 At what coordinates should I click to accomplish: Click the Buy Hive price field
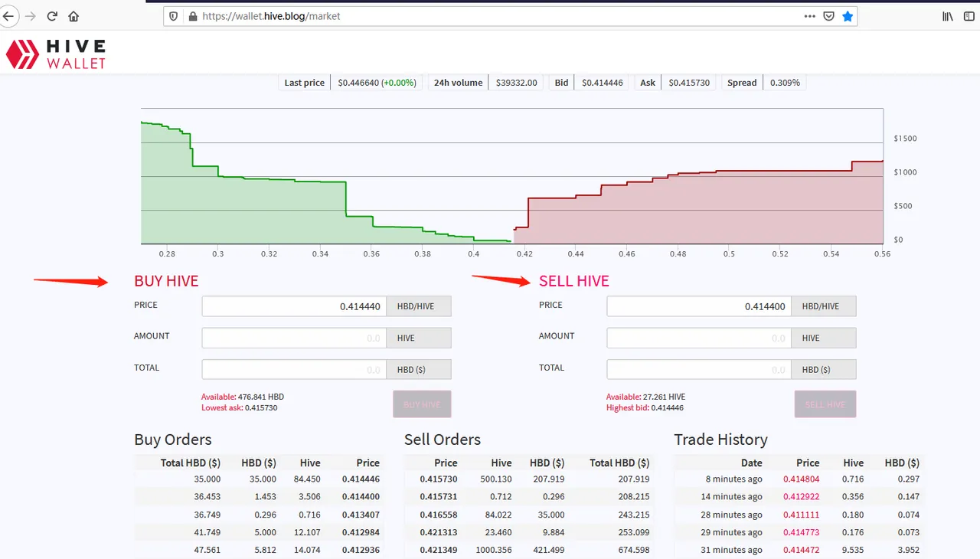click(x=294, y=306)
